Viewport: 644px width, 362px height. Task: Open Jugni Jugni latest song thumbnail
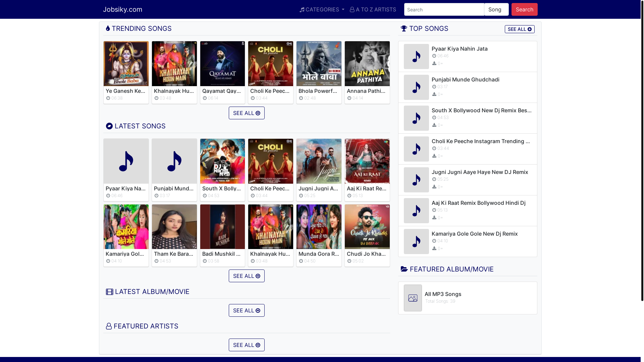click(319, 161)
